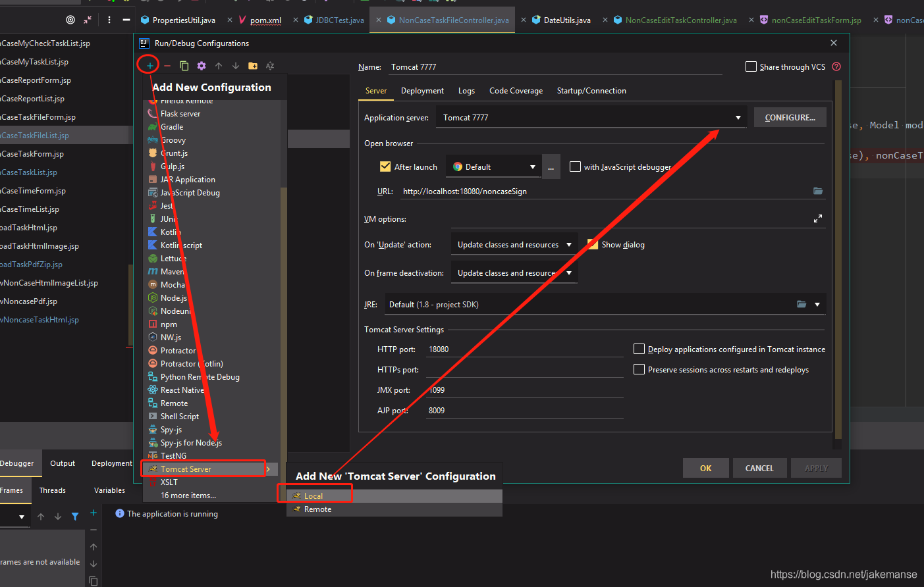This screenshot has height=587, width=924.
Task: Click the minus Remove Configuration icon in dialog
Action: pos(167,66)
